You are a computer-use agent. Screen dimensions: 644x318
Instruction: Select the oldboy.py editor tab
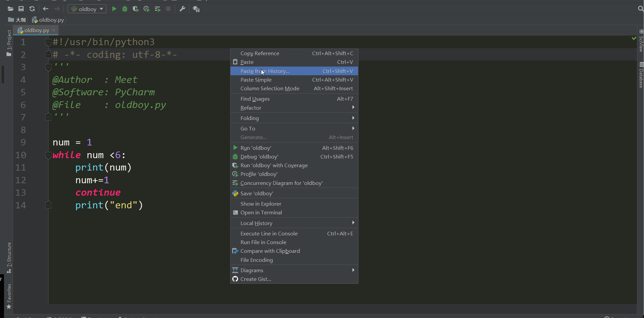[x=36, y=30]
